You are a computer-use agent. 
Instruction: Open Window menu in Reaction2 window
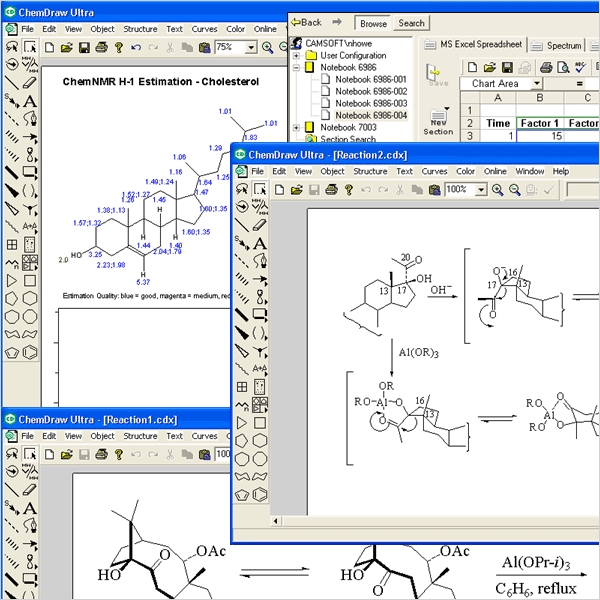coord(530,171)
